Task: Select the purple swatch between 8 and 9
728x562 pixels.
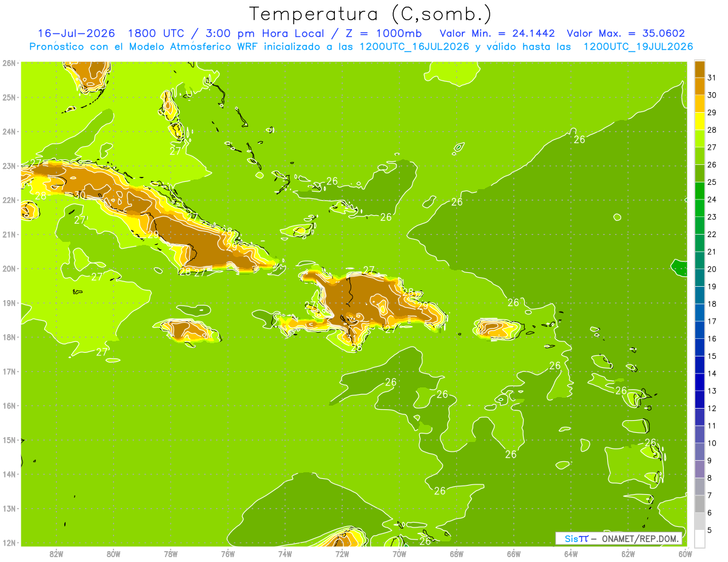Action: tap(699, 469)
